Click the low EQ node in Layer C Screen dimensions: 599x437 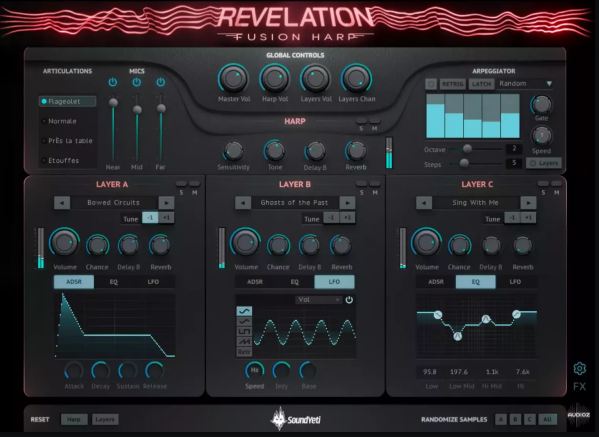tap(438, 315)
